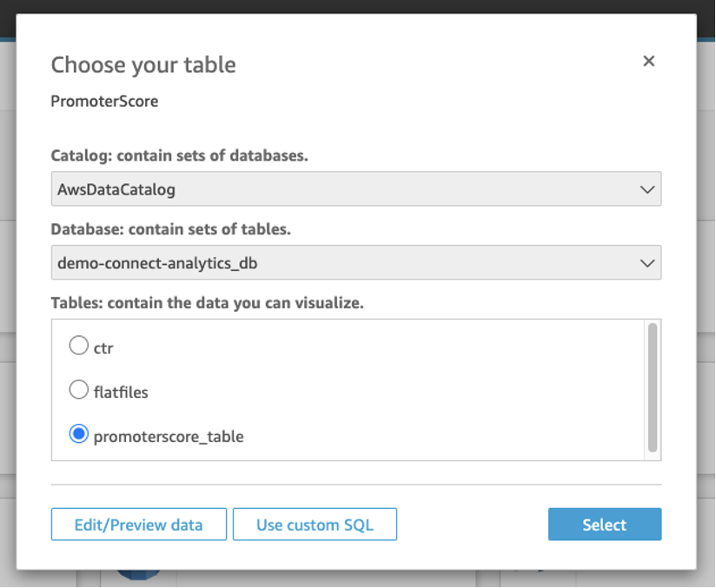Click the ctr table name label
Viewport: 716px width, 588px height.
coord(103,348)
